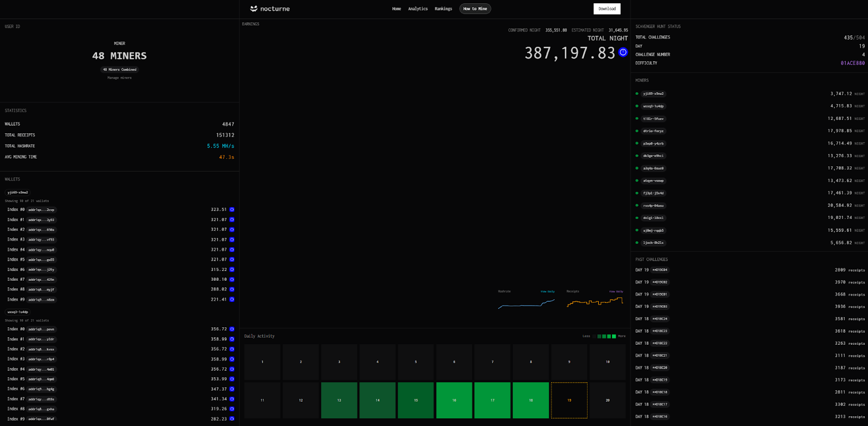Click View Daily link on Hashrate chart
Image resolution: width=868 pixels, height=426 pixels.
click(547, 292)
